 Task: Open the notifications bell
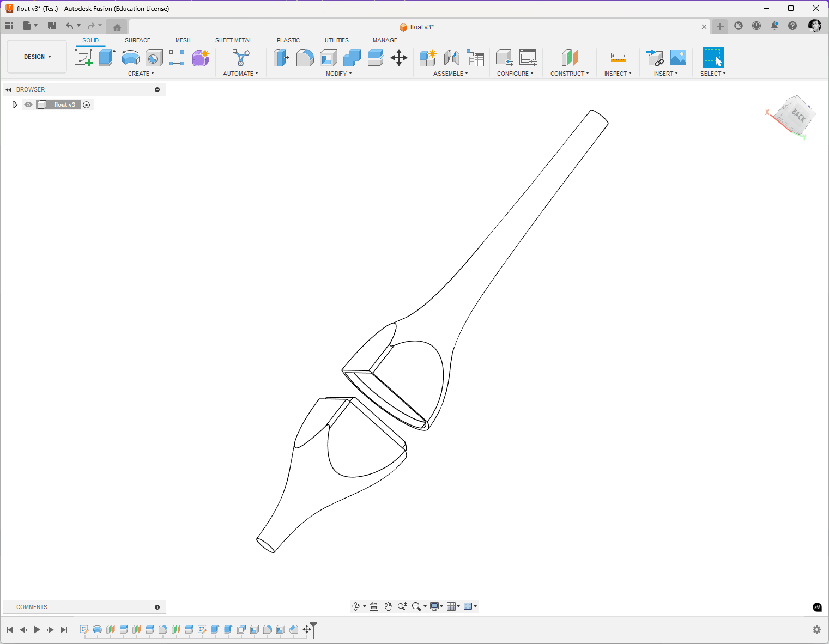pos(774,26)
